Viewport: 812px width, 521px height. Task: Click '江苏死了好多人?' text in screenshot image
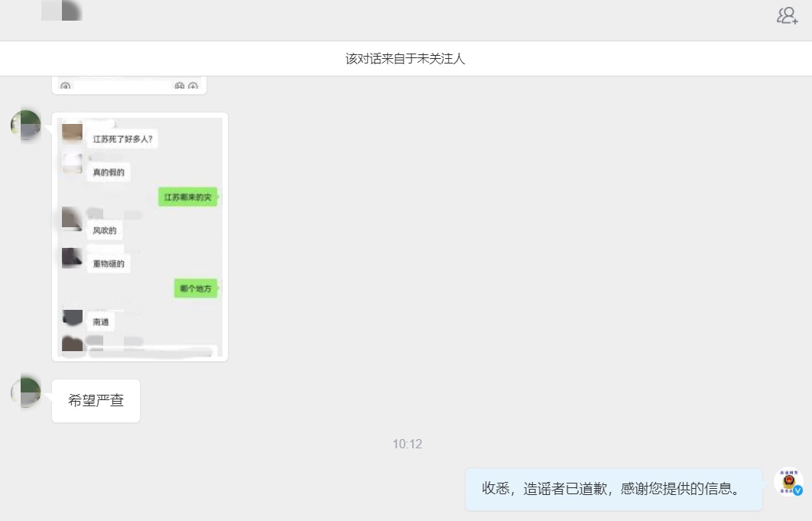coord(123,139)
